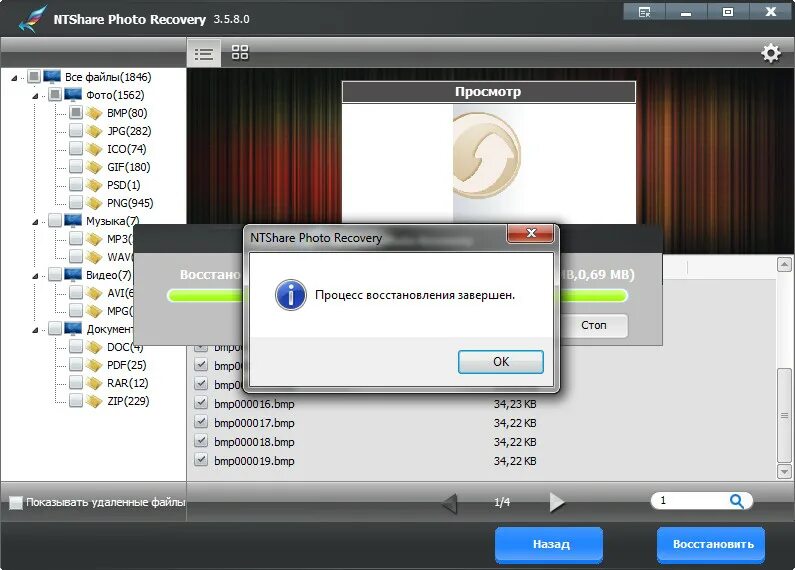Click the NTShare feather logo

click(x=32, y=19)
